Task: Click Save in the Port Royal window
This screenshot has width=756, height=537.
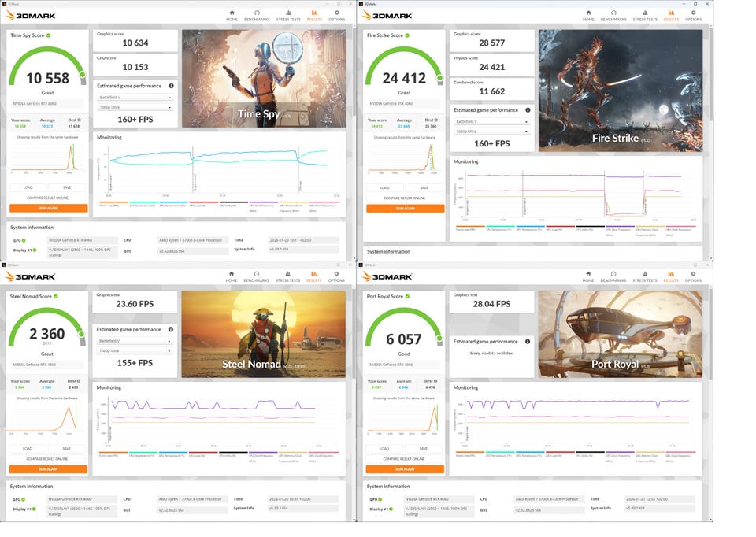Action: [x=424, y=448]
